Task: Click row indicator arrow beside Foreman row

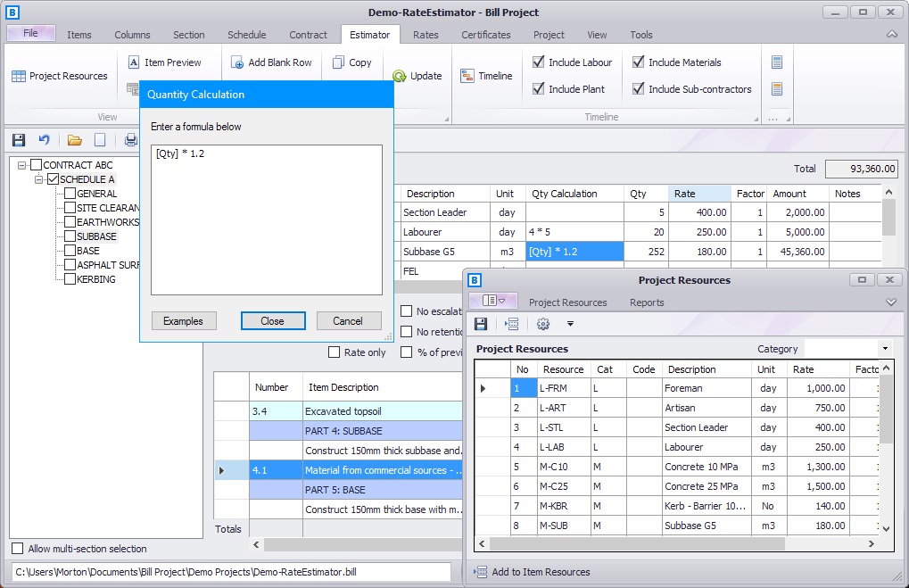Action: pos(483,388)
